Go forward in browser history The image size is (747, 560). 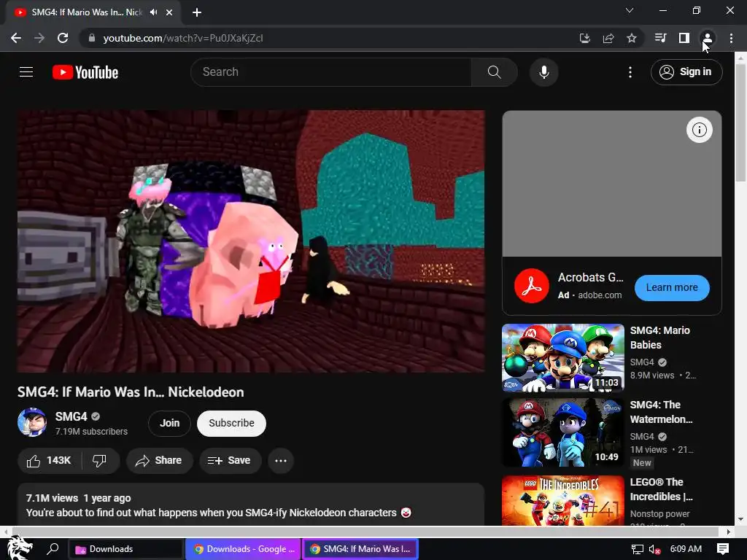tap(39, 38)
